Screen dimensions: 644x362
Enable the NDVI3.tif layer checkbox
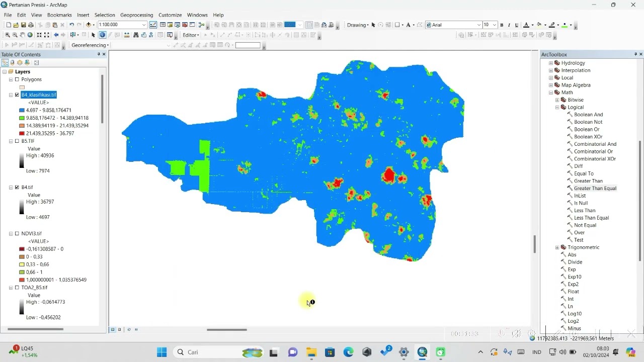tap(17, 234)
